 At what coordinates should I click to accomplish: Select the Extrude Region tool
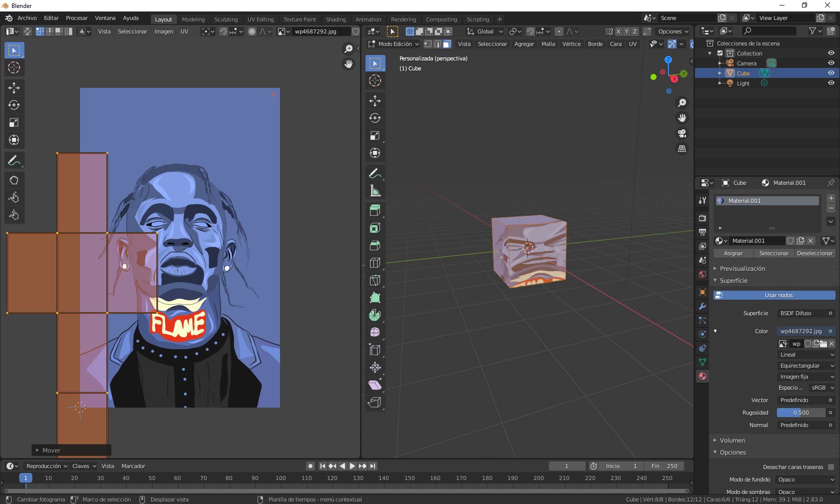(x=375, y=210)
